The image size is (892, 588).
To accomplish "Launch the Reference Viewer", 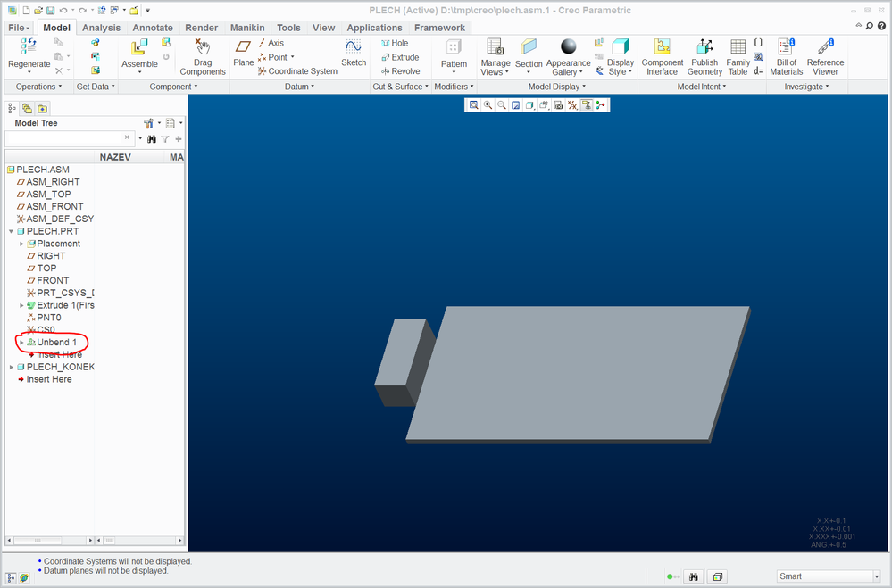I will (x=825, y=55).
